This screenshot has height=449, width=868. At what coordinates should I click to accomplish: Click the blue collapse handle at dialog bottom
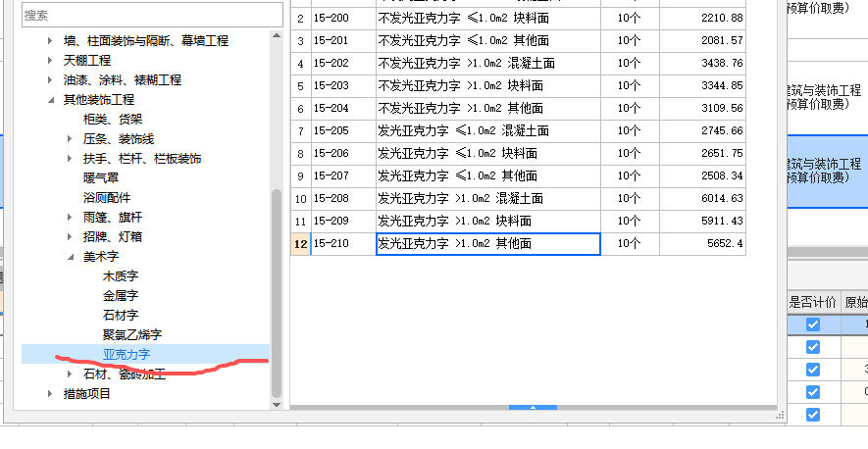[x=533, y=407]
